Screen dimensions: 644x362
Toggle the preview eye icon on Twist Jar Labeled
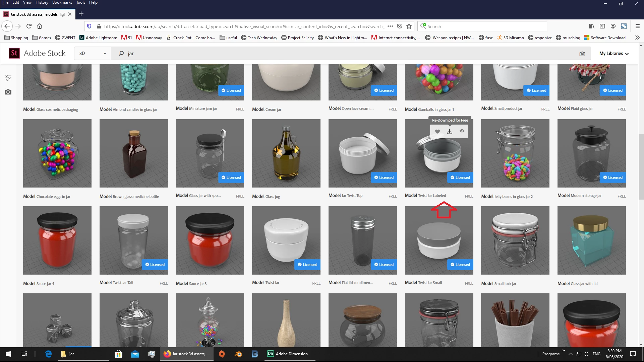462,131
